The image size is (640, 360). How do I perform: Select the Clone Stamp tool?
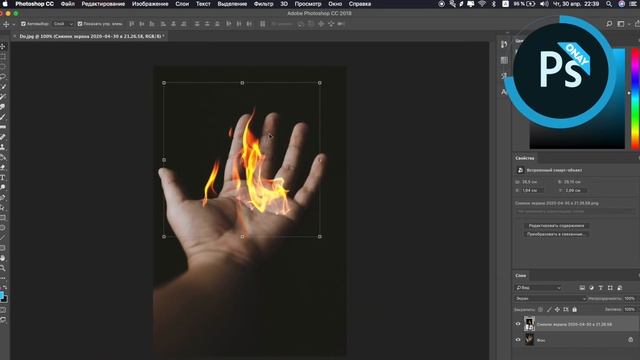pyautogui.click(x=3, y=147)
